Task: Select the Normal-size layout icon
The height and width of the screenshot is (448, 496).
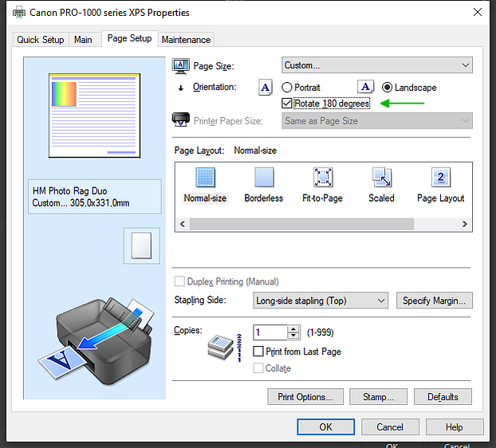Action: (x=205, y=177)
